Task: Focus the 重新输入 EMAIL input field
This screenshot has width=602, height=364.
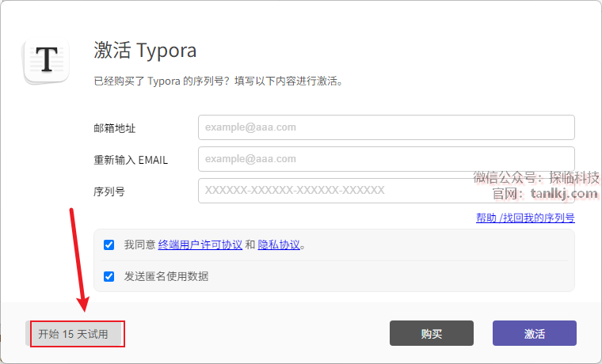Action: pos(387,159)
